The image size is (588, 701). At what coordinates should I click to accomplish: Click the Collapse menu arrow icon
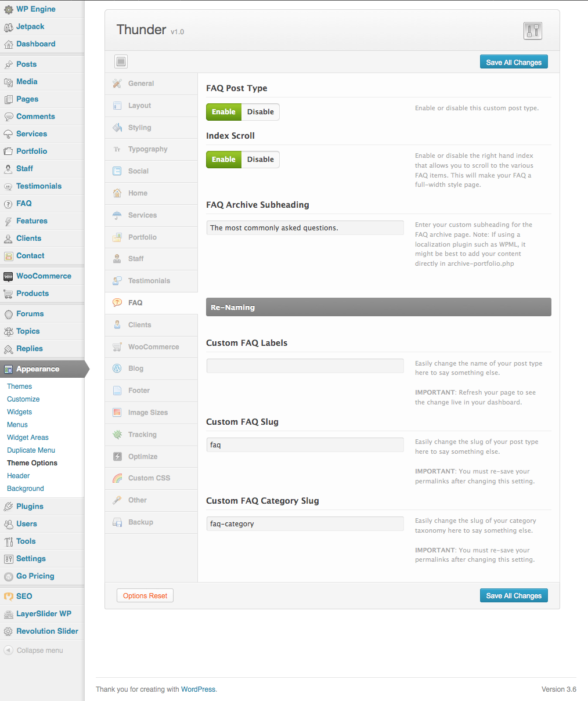click(x=8, y=651)
